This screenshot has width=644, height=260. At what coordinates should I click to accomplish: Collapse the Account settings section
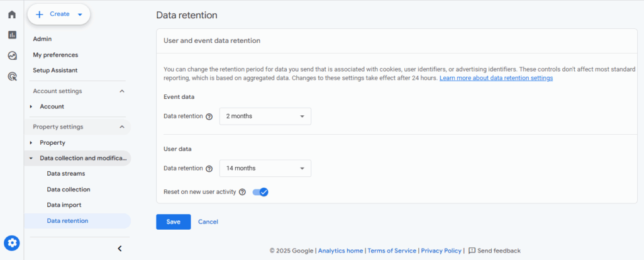121,91
